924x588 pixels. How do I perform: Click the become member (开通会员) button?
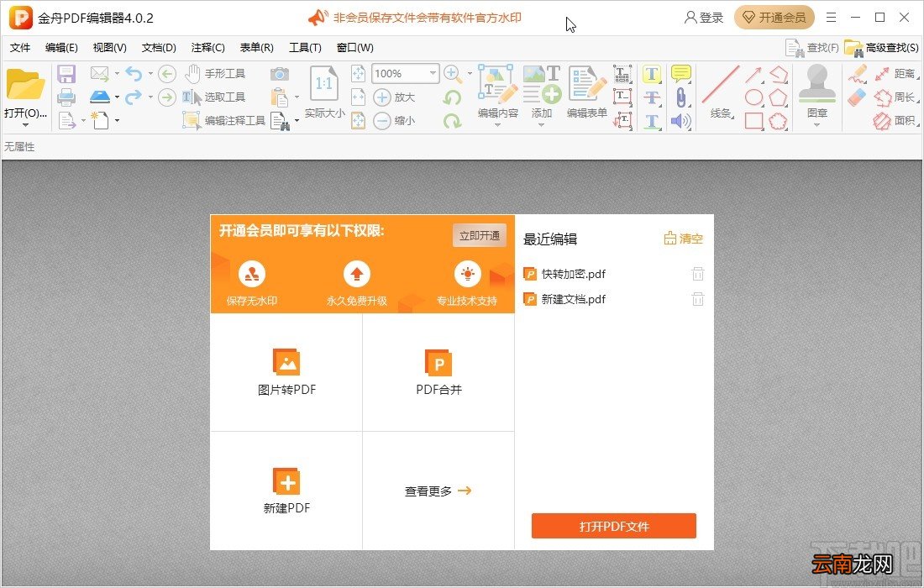774,18
